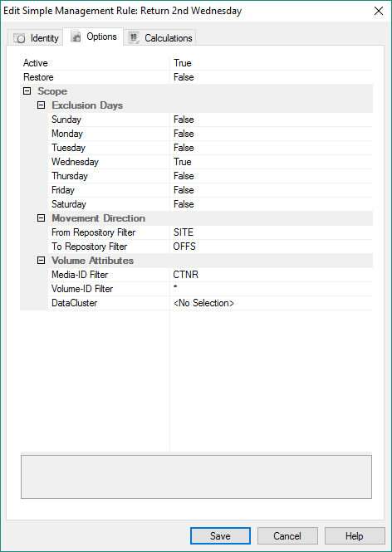Collapse the Scope section
392x552 pixels.
[x=27, y=91]
